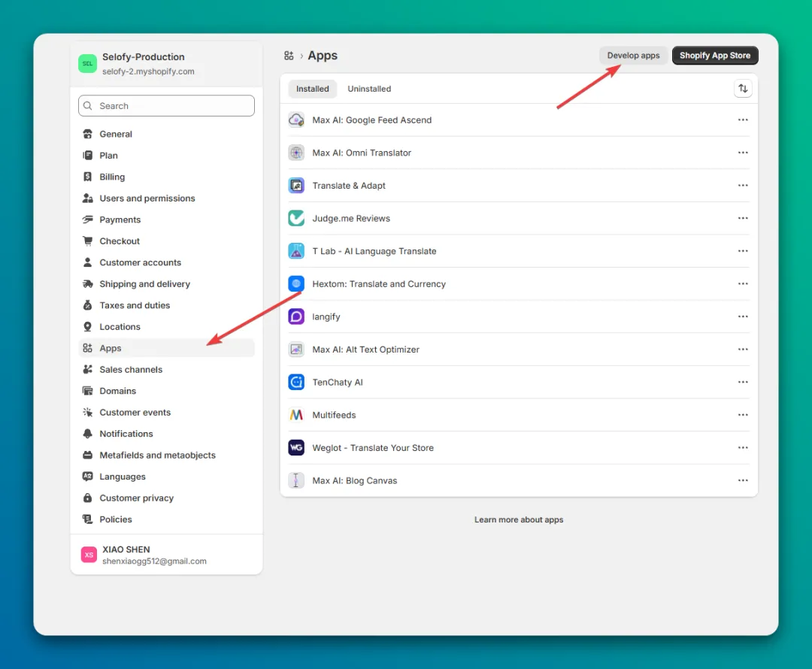
Task: Click the Hextom blue app icon
Action: [296, 283]
